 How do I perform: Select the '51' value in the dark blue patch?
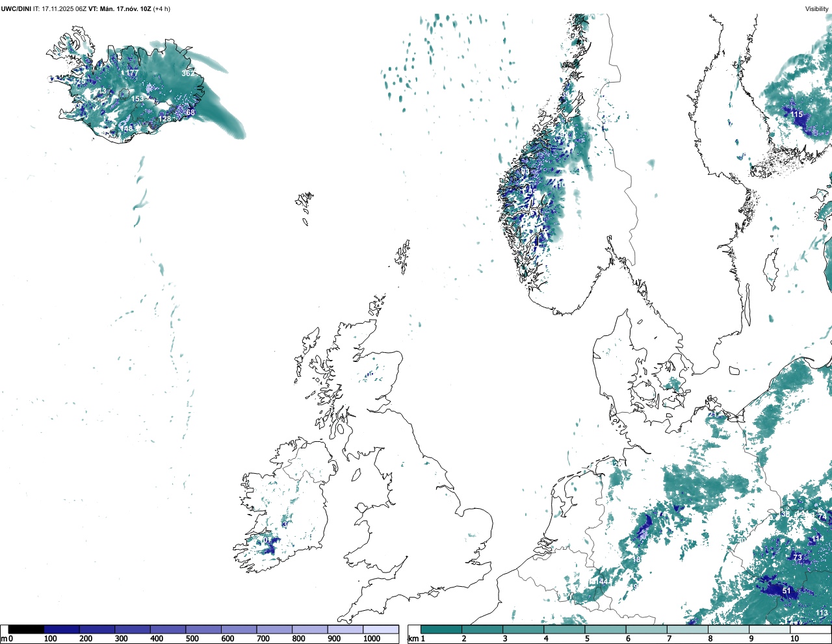tap(786, 591)
